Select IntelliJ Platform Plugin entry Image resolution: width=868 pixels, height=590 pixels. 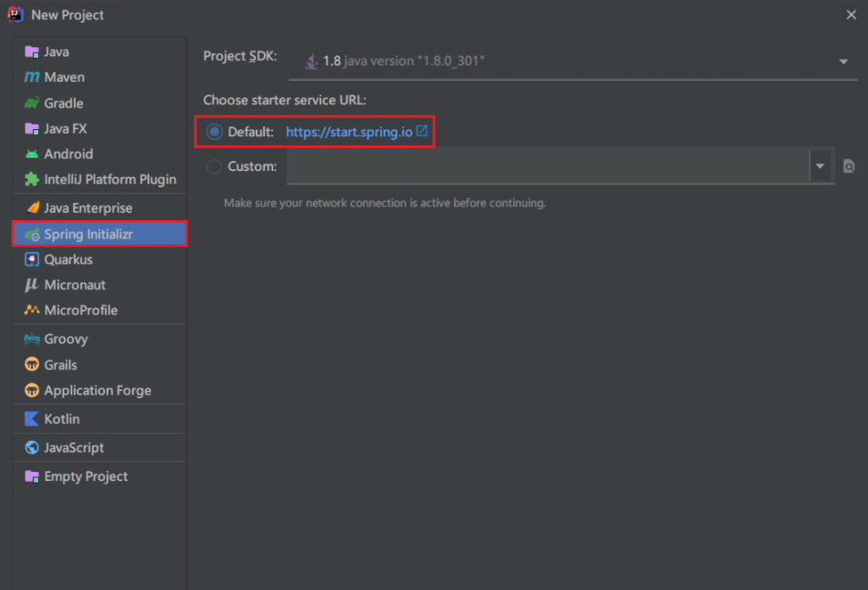[x=100, y=179]
